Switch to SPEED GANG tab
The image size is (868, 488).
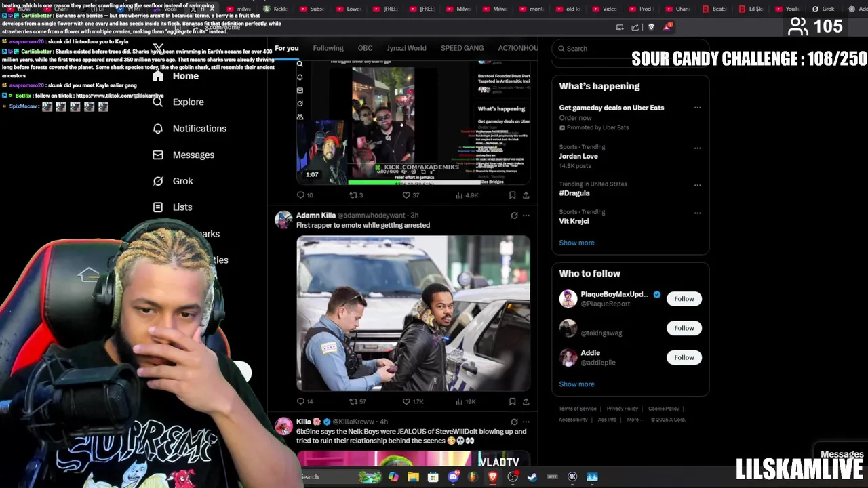click(462, 48)
